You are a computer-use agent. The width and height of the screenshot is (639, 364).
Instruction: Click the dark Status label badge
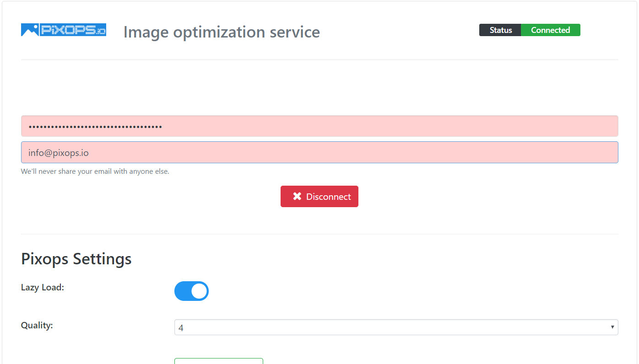click(x=500, y=30)
